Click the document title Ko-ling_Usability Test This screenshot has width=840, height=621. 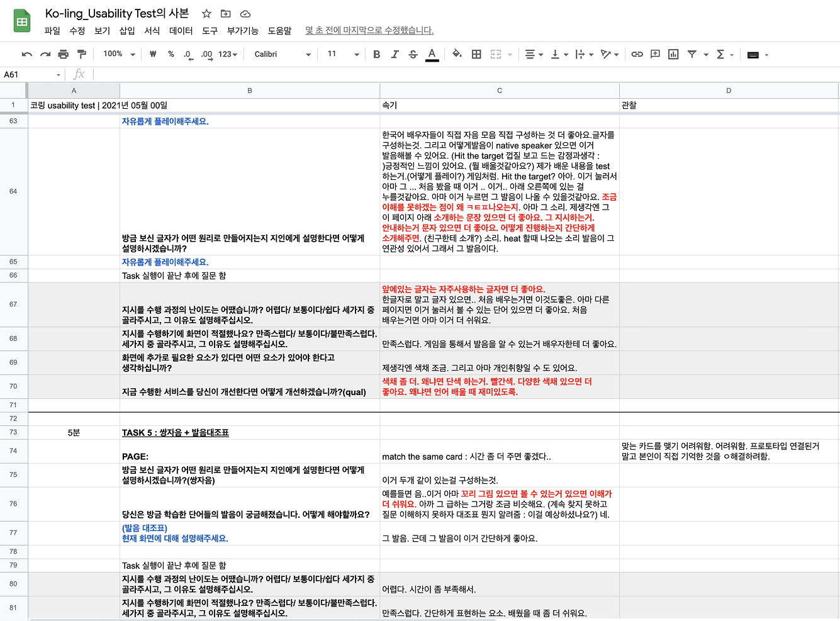pos(117,13)
